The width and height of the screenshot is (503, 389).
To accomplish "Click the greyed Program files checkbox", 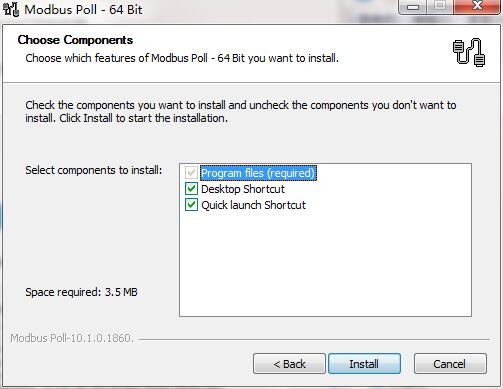I will click(191, 173).
